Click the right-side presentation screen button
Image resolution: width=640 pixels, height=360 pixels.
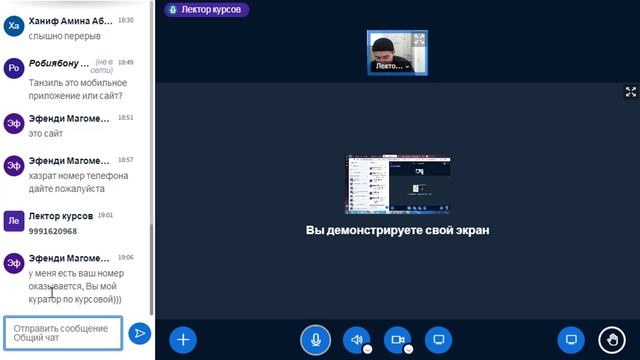tap(571, 340)
